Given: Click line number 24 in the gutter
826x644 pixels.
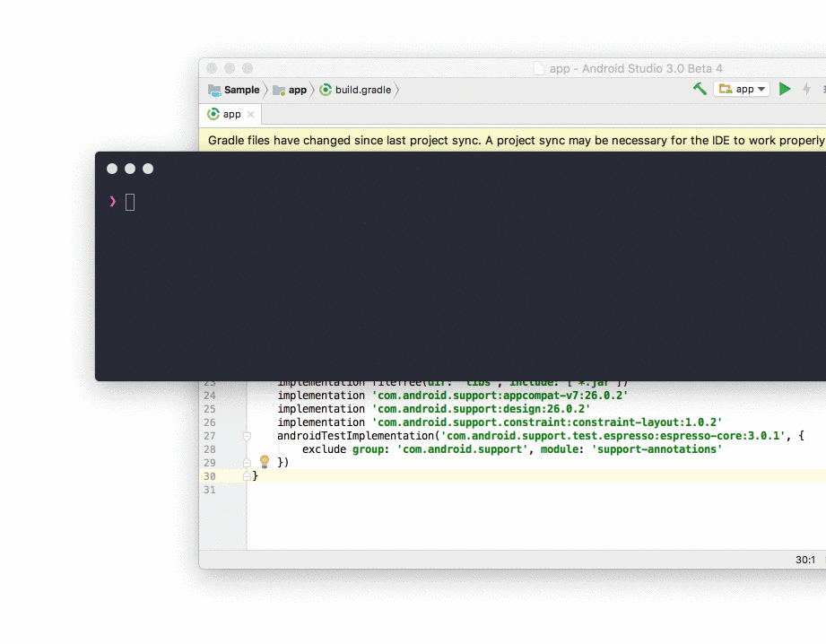Looking at the screenshot, I should click(210, 396).
